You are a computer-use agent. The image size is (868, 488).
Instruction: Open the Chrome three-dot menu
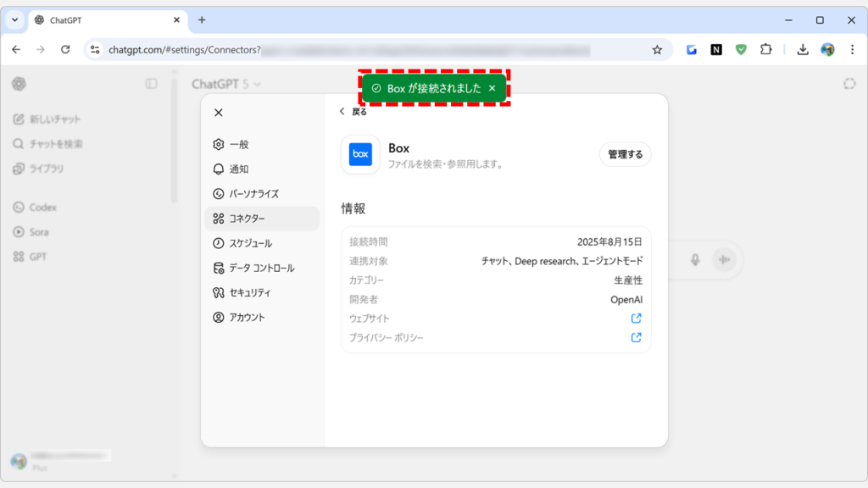(853, 50)
